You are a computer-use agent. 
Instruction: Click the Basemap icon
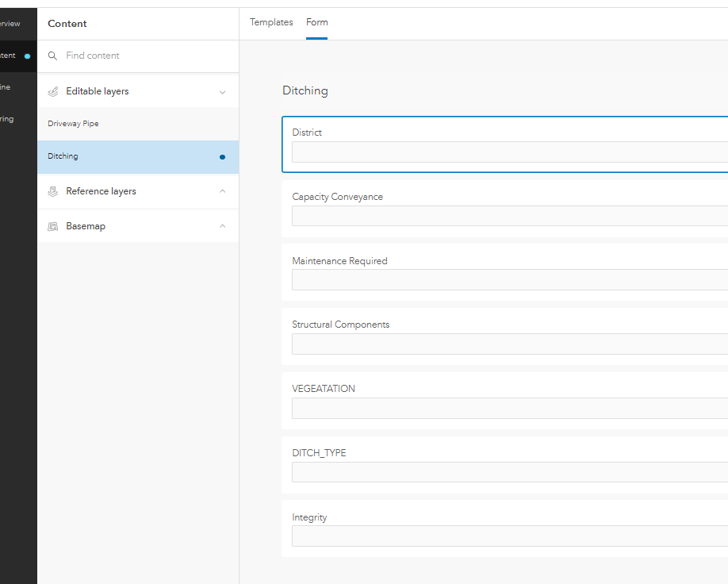[53, 226]
